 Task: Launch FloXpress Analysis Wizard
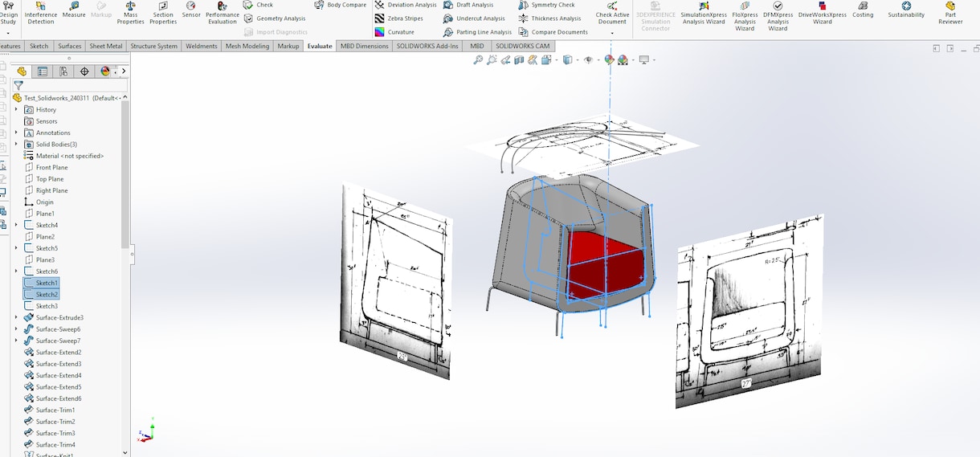[745, 16]
